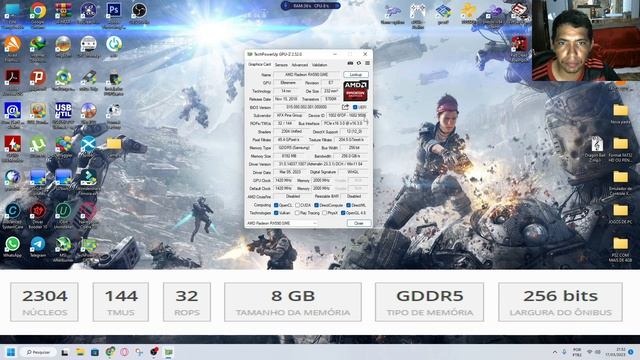The height and width of the screenshot is (360, 640).
Task: Click the AMD Radeon RX590 GME name field
Action: 307,75
